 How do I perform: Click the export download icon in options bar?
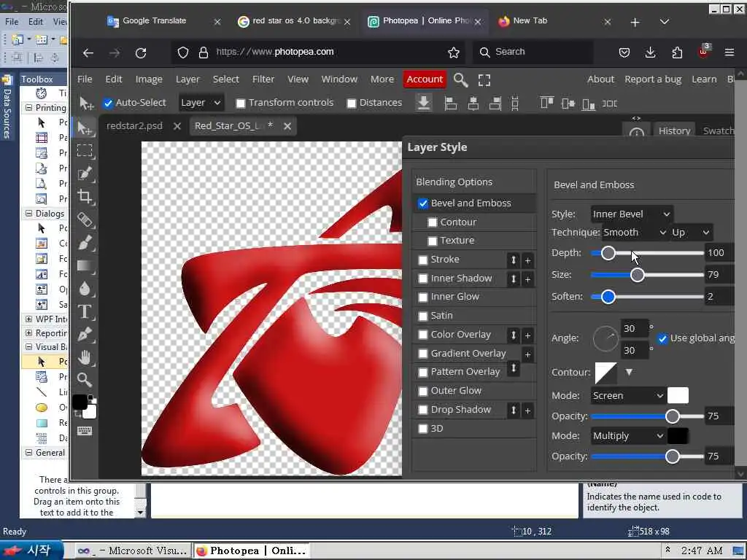[424, 103]
